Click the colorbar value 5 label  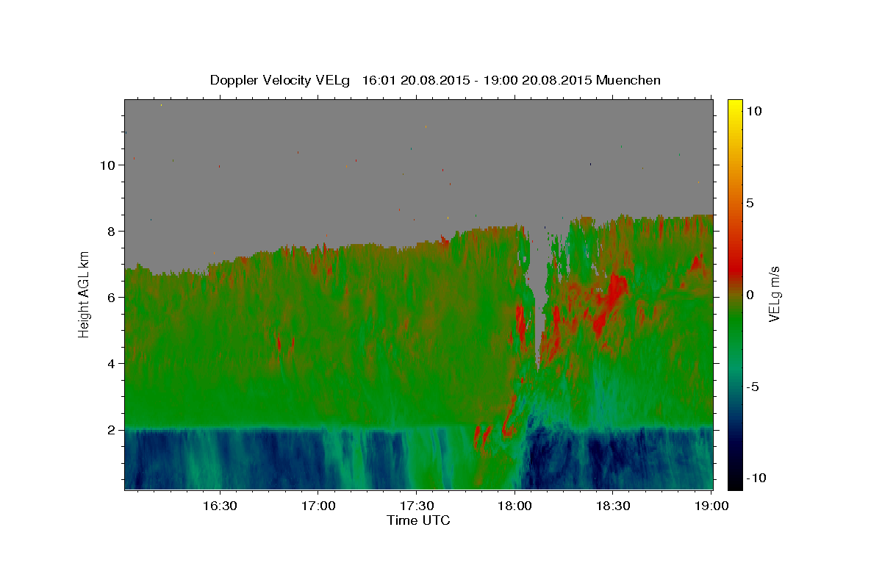coord(750,203)
